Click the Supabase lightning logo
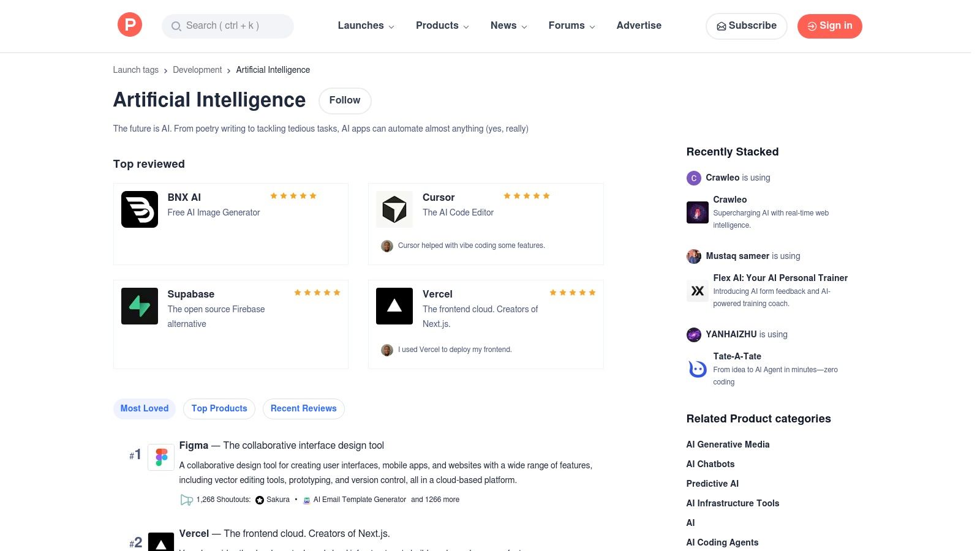The height and width of the screenshot is (551, 980). [x=139, y=305]
